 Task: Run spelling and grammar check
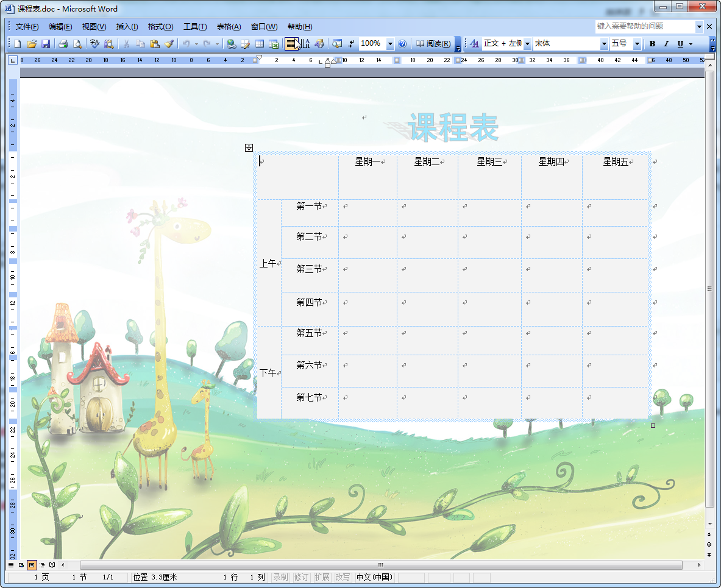pos(94,44)
